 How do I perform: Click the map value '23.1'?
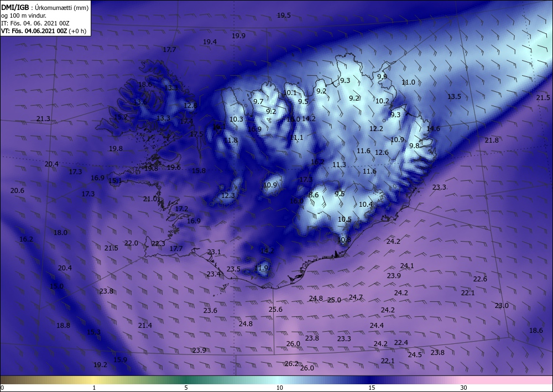click(x=213, y=252)
